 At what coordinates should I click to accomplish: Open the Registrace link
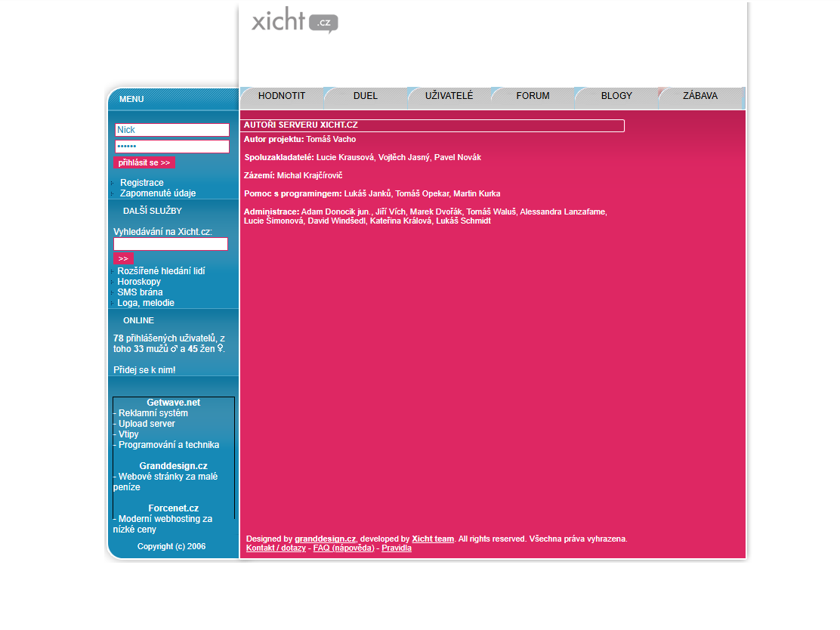point(141,183)
